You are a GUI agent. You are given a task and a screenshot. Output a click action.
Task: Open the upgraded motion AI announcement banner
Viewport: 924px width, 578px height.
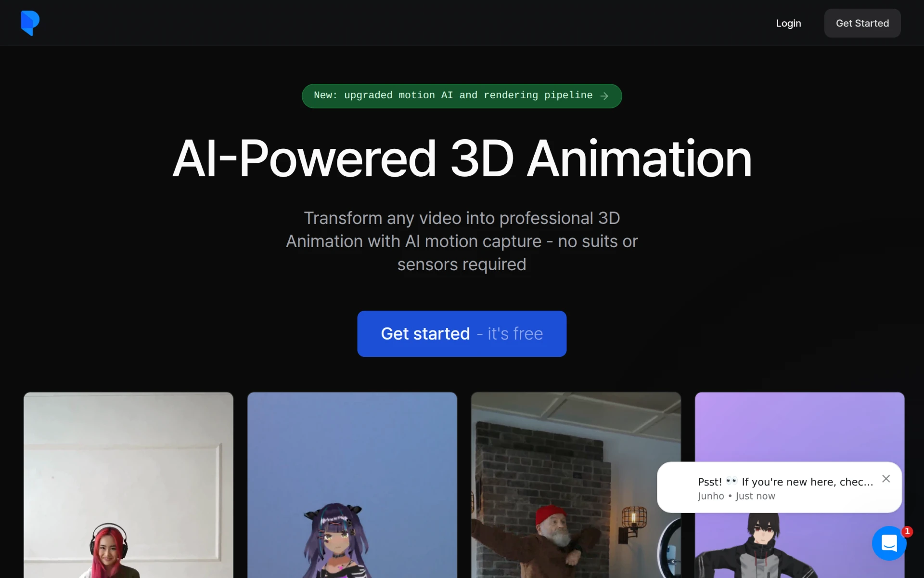[x=462, y=96]
